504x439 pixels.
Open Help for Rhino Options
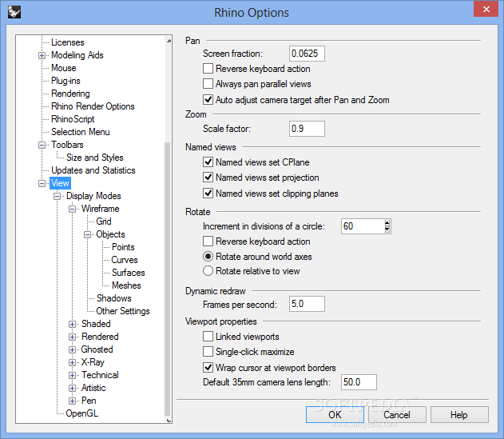click(459, 414)
